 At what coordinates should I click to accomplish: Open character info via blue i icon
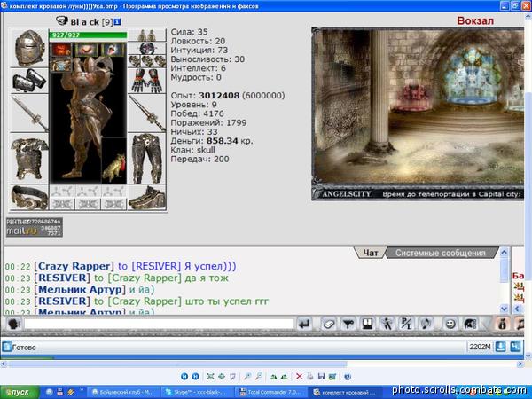point(117,21)
